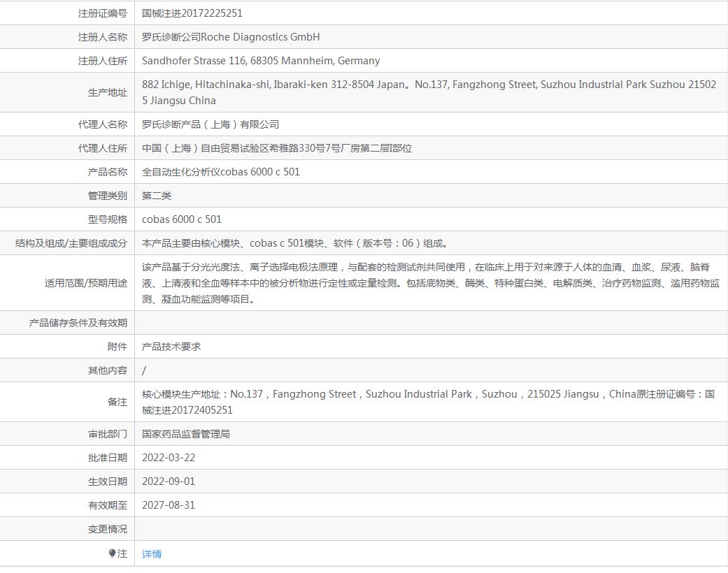Select model value cobas 6000 c 501 in 型号规格 row
Image resolution: width=728 pixels, height=573 pixels.
182,219
